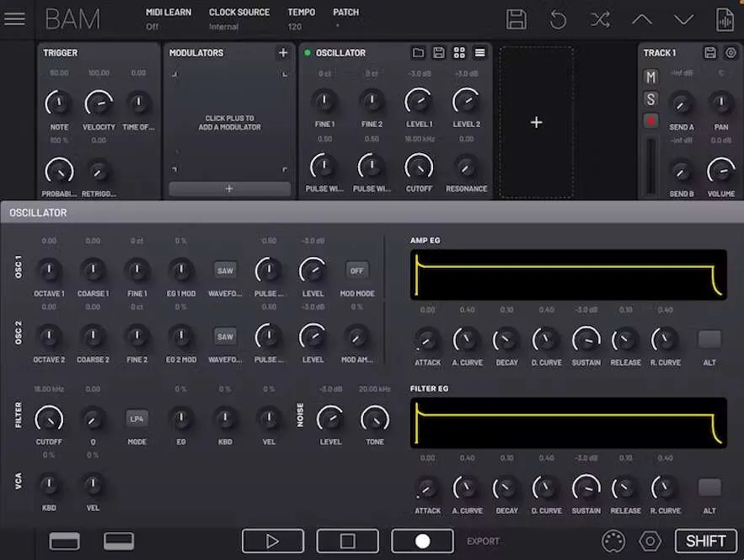
Task: Click Retrigger knob in Trigger panel
Action: [99, 172]
